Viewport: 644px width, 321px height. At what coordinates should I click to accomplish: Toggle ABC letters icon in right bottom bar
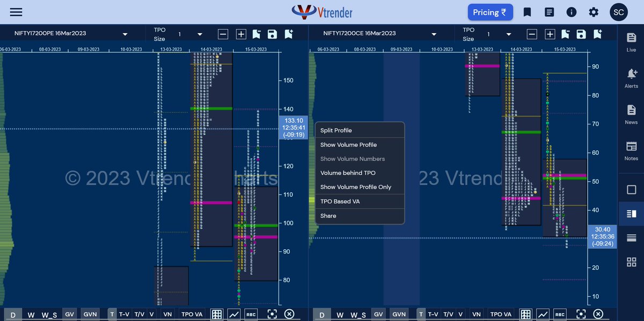pyautogui.click(x=559, y=315)
